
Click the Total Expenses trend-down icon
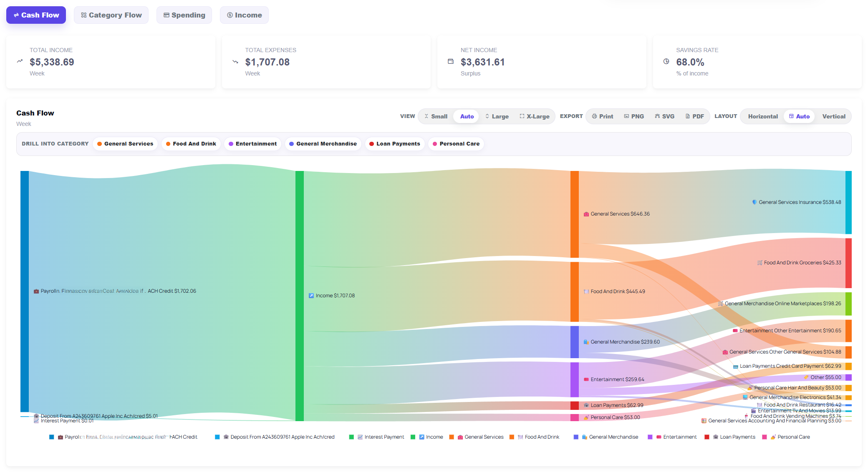click(235, 62)
